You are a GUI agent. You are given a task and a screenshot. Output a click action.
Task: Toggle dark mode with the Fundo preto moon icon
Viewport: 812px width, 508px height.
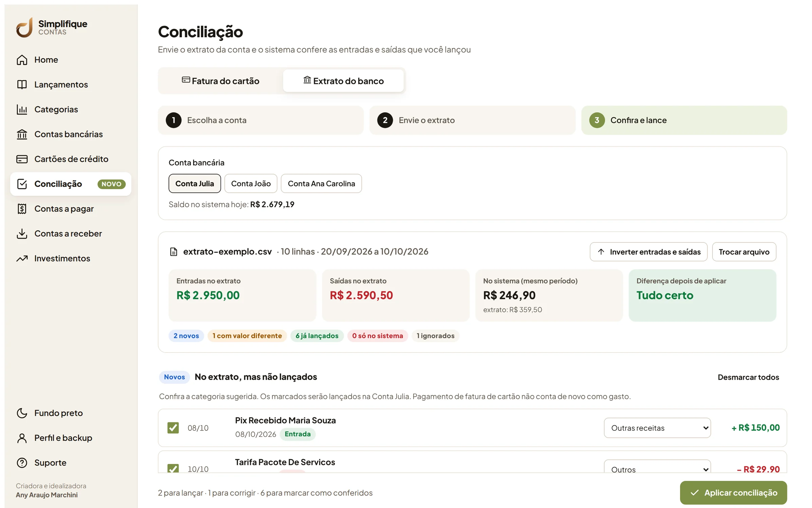[22, 413]
